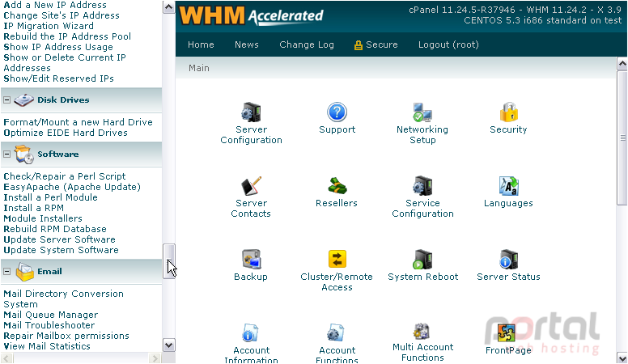Open Rebuild the IP Address Pool
Screen dimensions: 628x364
coord(67,36)
